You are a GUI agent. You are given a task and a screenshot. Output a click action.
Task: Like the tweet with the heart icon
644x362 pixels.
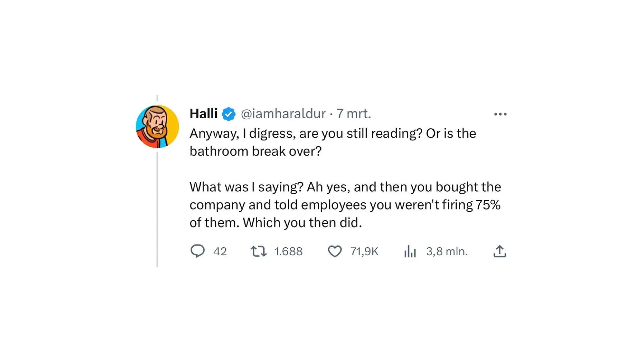point(335,251)
